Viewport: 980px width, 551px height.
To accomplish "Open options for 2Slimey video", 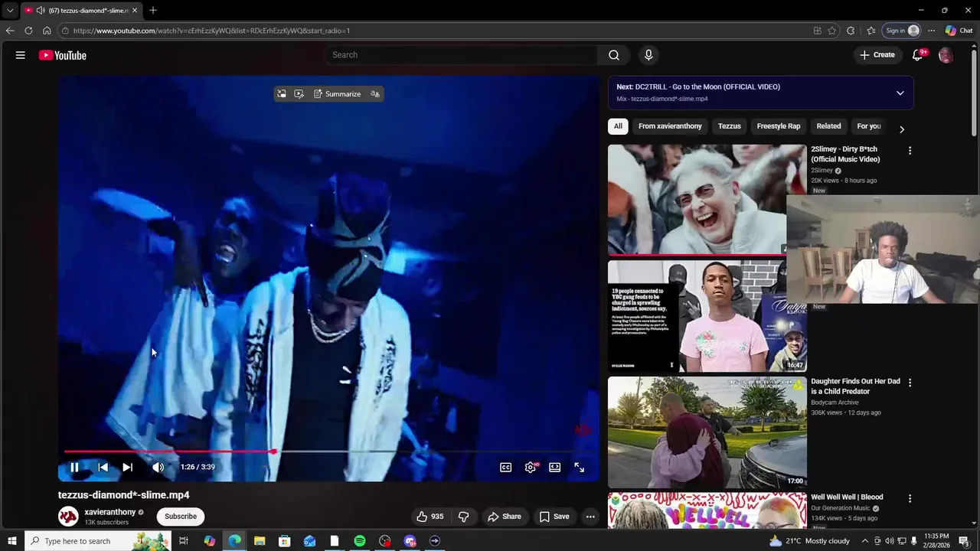I will (x=910, y=151).
